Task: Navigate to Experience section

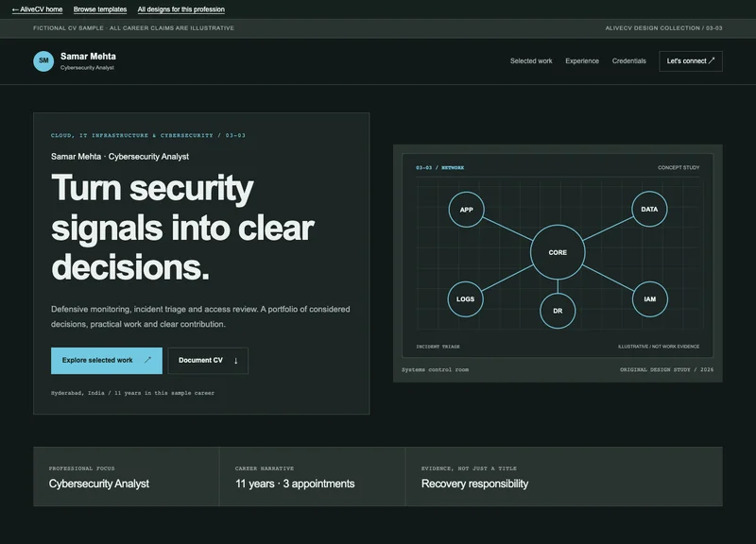Action: tap(582, 61)
